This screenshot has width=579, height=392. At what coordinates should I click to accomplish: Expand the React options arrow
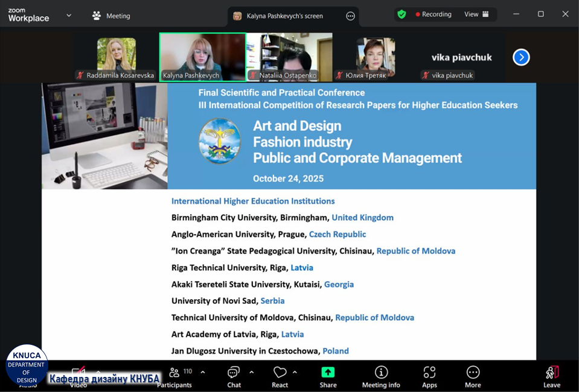(x=295, y=372)
